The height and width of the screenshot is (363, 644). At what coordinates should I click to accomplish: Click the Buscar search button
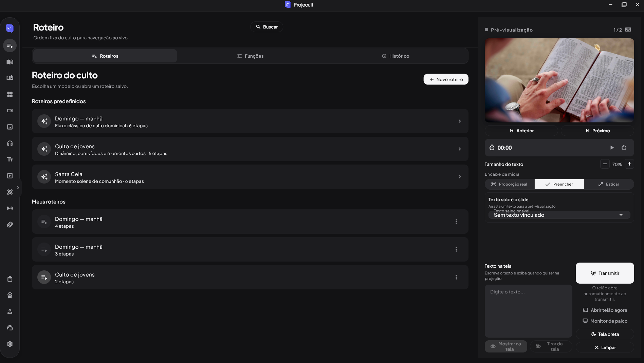point(267,27)
